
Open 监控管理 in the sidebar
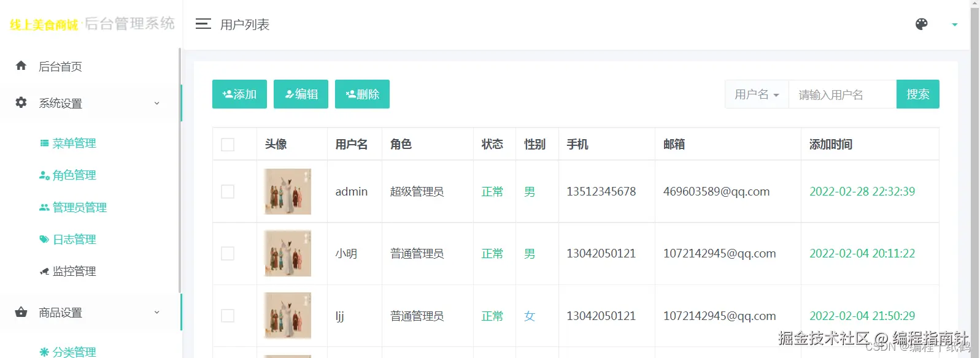pyautogui.click(x=74, y=271)
